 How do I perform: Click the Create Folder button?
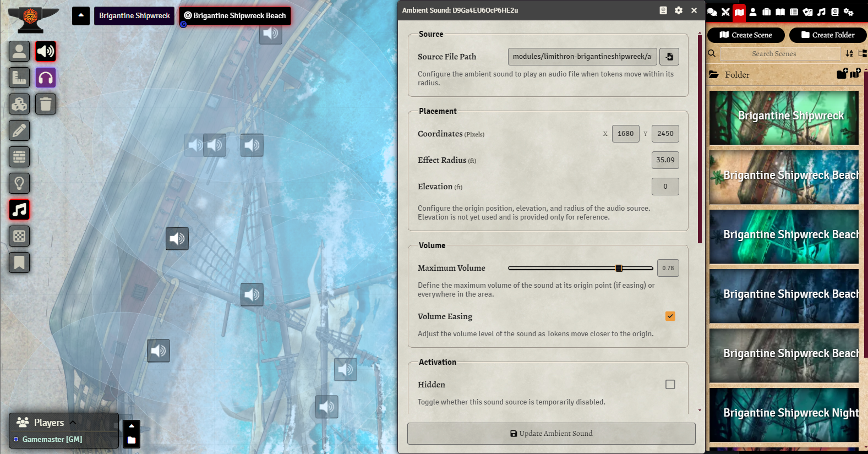pyautogui.click(x=828, y=35)
